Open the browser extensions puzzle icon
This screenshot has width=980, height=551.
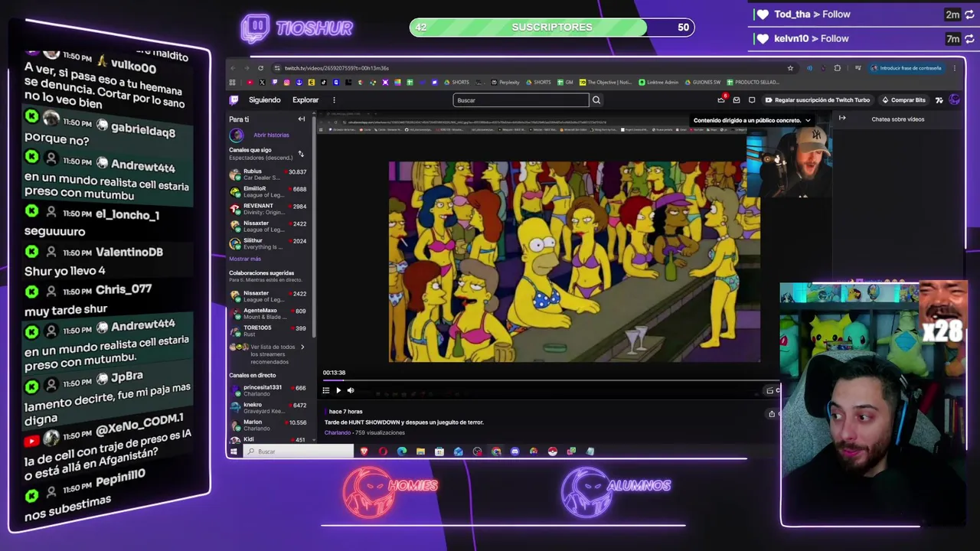pyautogui.click(x=837, y=68)
